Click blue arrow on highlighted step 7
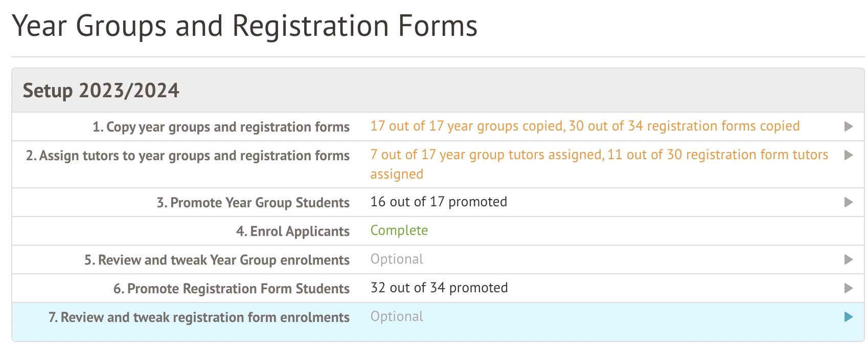The image size is (868, 345). pyautogui.click(x=848, y=317)
